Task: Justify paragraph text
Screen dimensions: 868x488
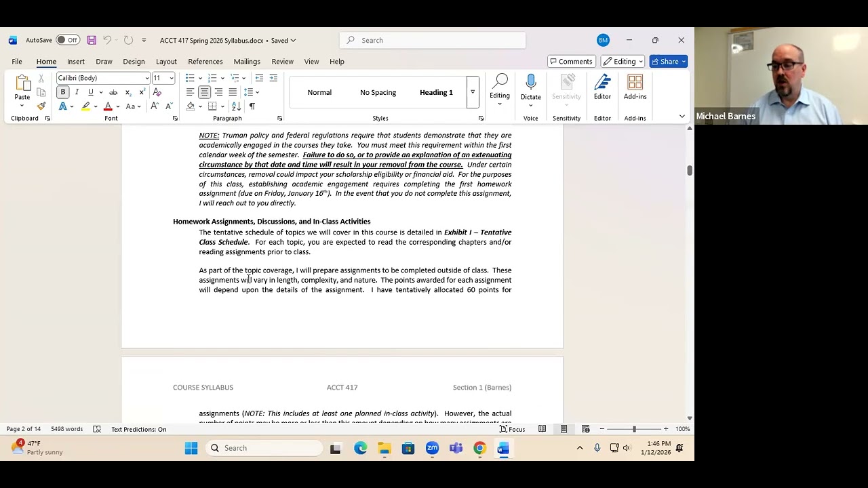Action: click(233, 92)
